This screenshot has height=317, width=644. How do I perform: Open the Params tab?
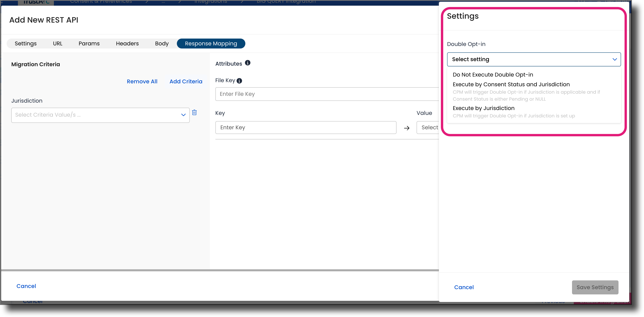click(x=89, y=44)
